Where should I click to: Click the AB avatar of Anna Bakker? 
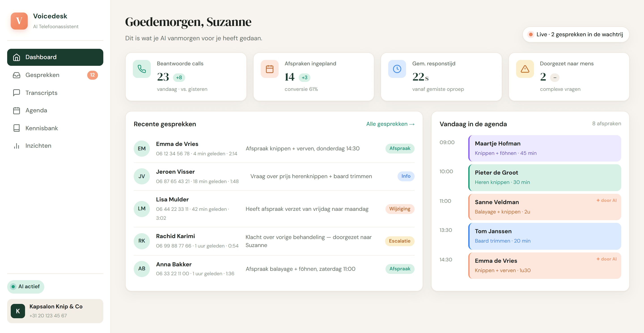(142, 269)
